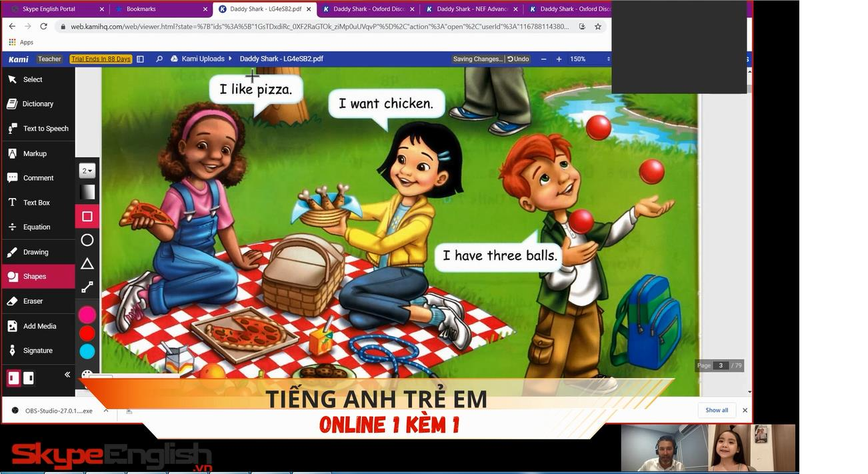Click the Teacher badge
Screen dimensions: 868x474
click(49, 59)
